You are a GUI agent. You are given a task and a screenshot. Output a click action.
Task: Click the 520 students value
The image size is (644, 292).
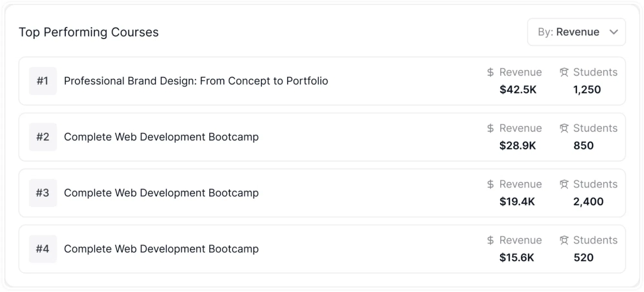click(583, 258)
